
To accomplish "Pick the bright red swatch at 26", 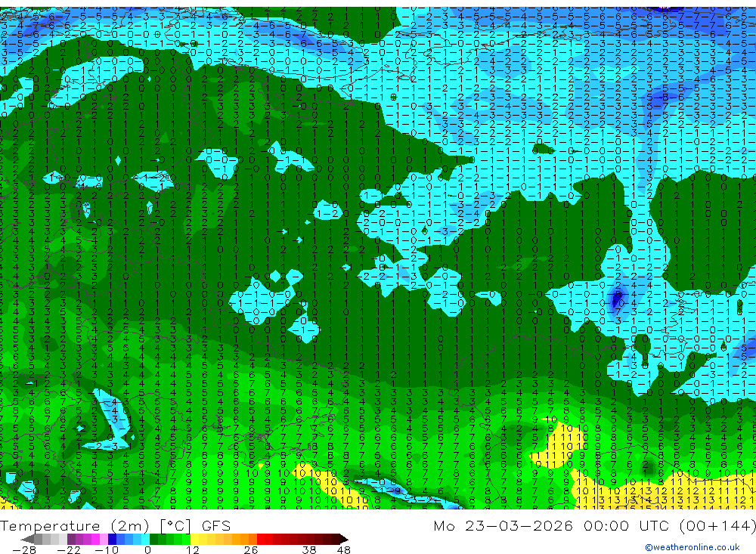I will [261, 540].
